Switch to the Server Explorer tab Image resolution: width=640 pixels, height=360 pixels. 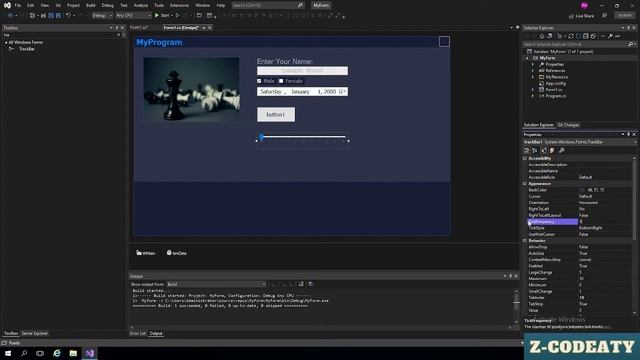[x=35, y=333]
